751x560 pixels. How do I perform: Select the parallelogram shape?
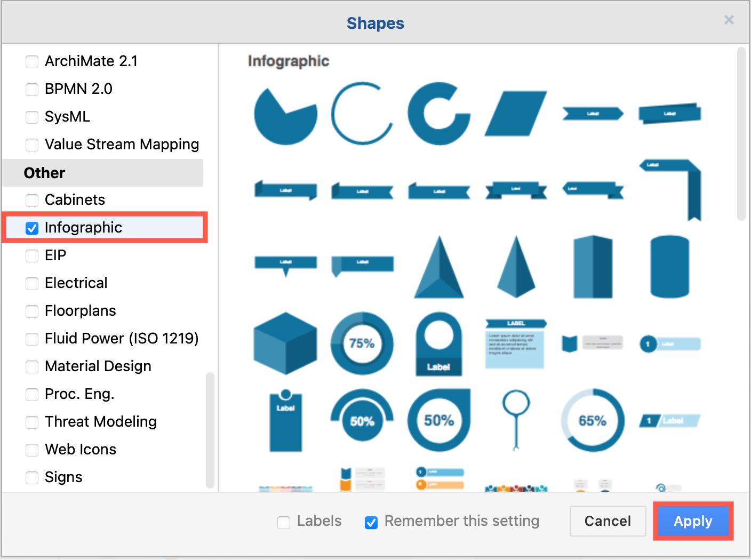[515, 115]
